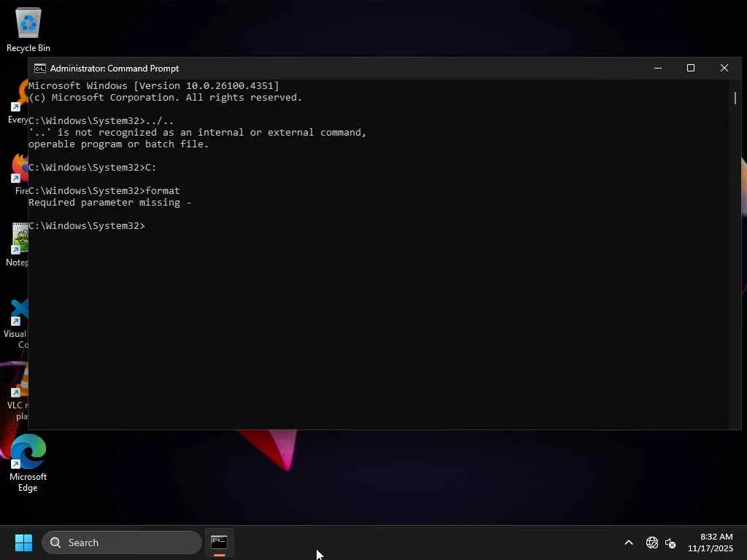Select the Command Prompt taskbar icon
This screenshot has width=747, height=560.
[219, 542]
